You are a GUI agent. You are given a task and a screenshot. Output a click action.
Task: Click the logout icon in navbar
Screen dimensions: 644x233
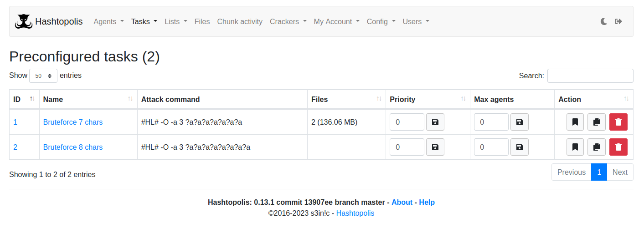coord(618,21)
